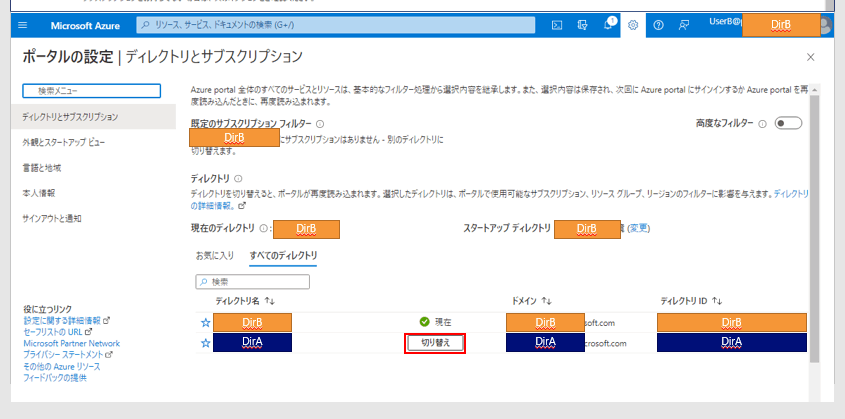This screenshot has width=845, height=419.
Task: Open その他の Azure リソース link
Action: click(61, 366)
